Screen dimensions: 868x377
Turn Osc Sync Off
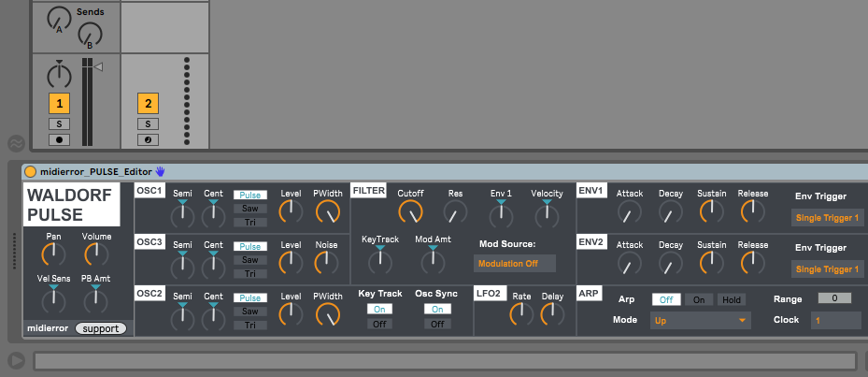point(437,324)
